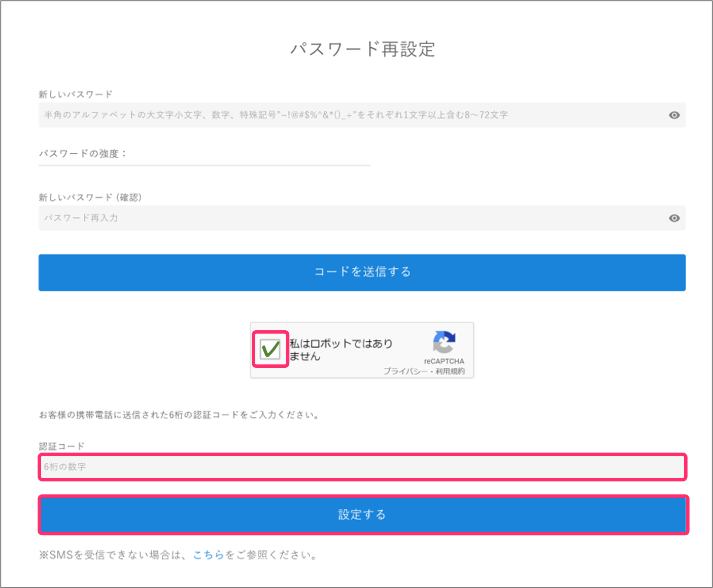Image resolution: width=713 pixels, height=588 pixels.
Task: Toggle visibility of the confirm password field
Action: click(x=674, y=218)
